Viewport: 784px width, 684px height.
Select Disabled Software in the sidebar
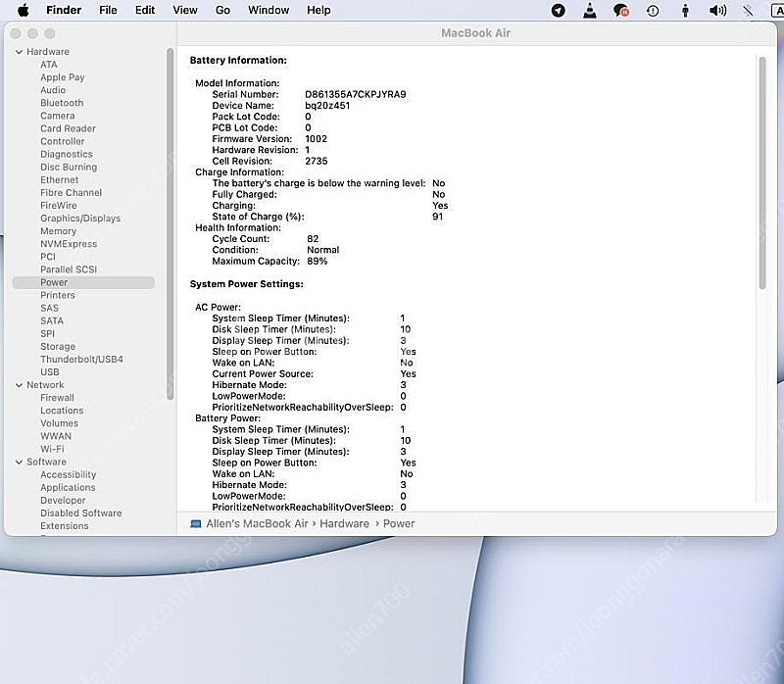(x=81, y=513)
